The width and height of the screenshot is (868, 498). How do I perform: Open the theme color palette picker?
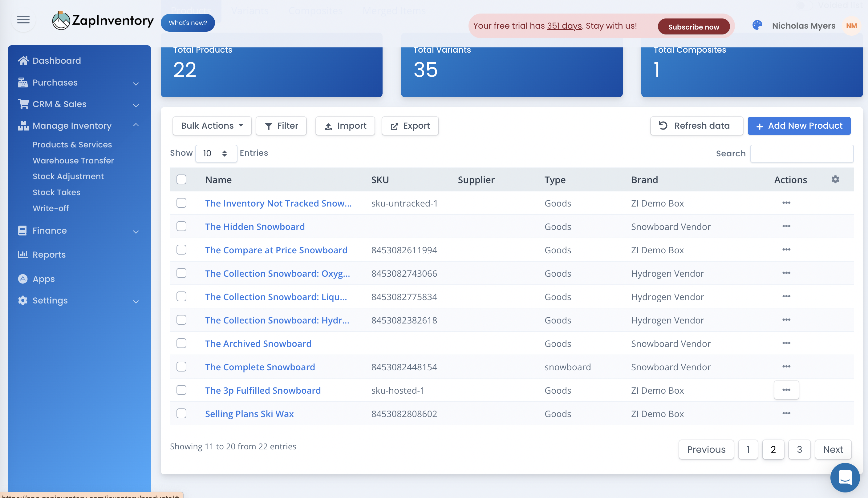point(757,25)
